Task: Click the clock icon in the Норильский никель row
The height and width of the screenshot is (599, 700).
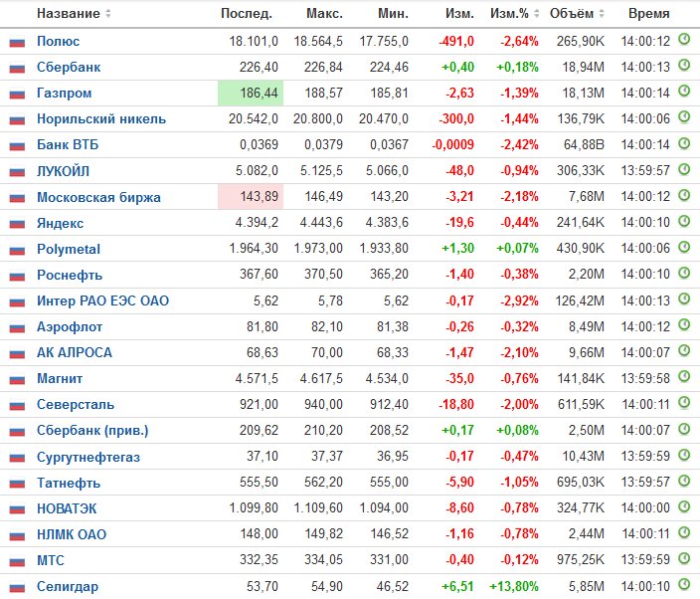Action: 684,117
